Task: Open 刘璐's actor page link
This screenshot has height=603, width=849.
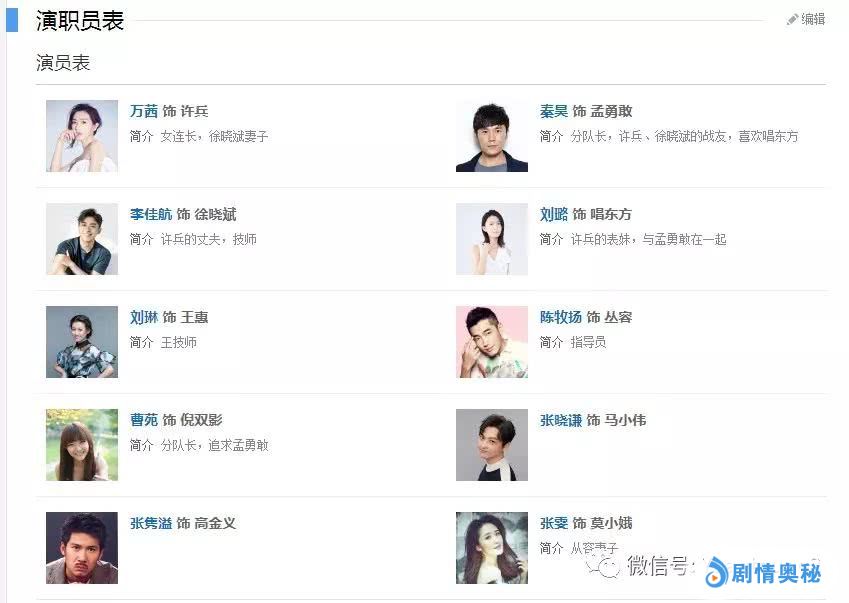Action: [554, 214]
